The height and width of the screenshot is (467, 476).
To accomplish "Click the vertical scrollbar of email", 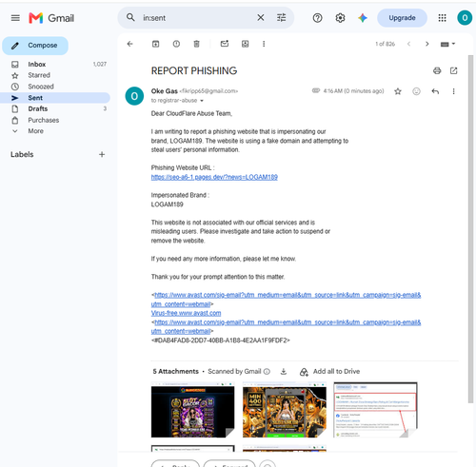I will point(471,228).
